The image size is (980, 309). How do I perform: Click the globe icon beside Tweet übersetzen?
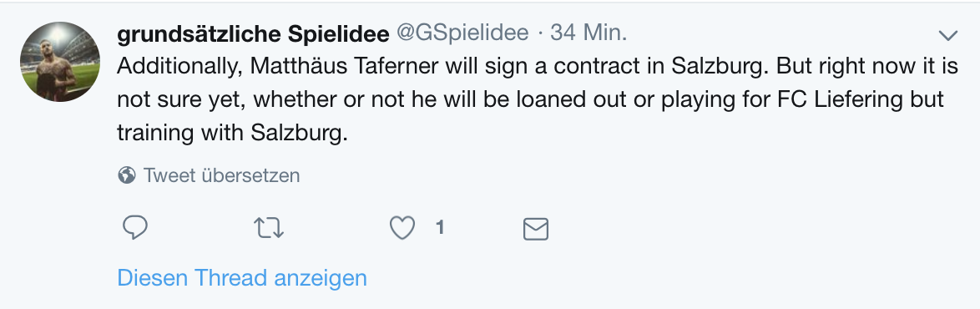click(x=127, y=175)
